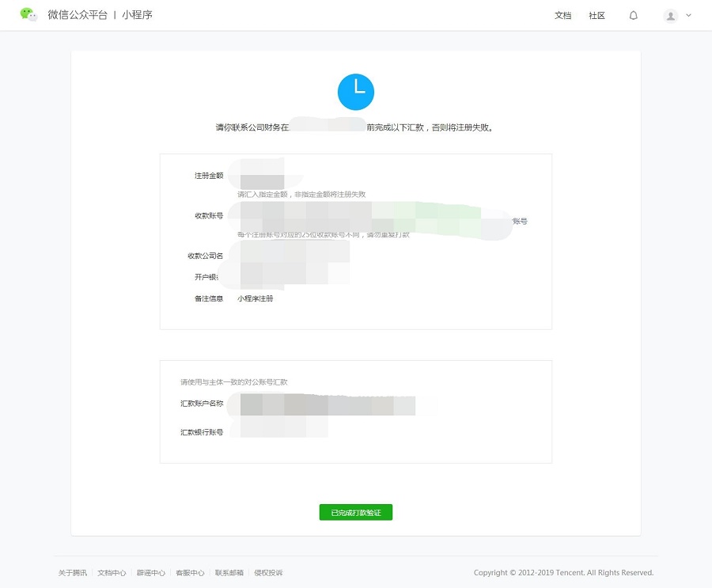
Task: Click the 小程序 header label
Action: point(137,15)
